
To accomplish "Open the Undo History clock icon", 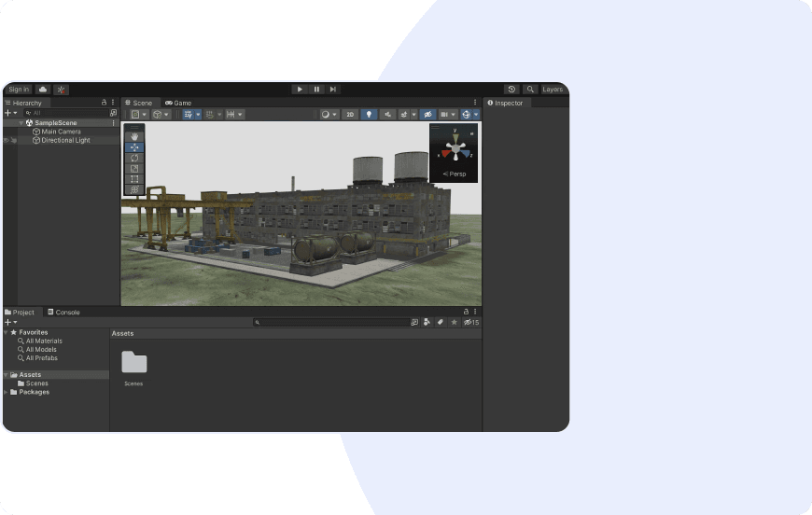I will 511,90.
